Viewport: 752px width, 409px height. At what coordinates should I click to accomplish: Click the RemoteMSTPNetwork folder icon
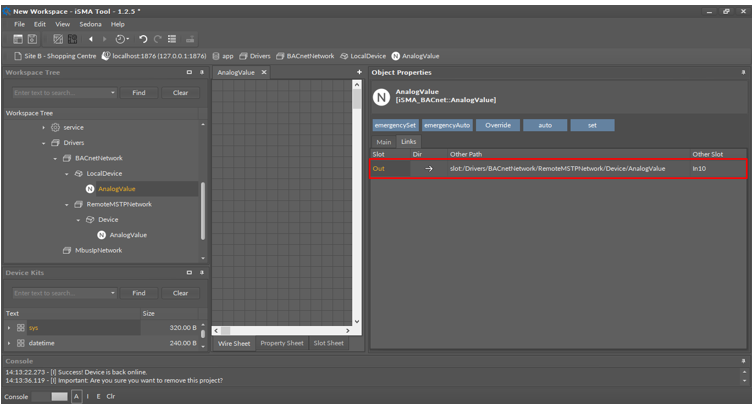pos(79,204)
